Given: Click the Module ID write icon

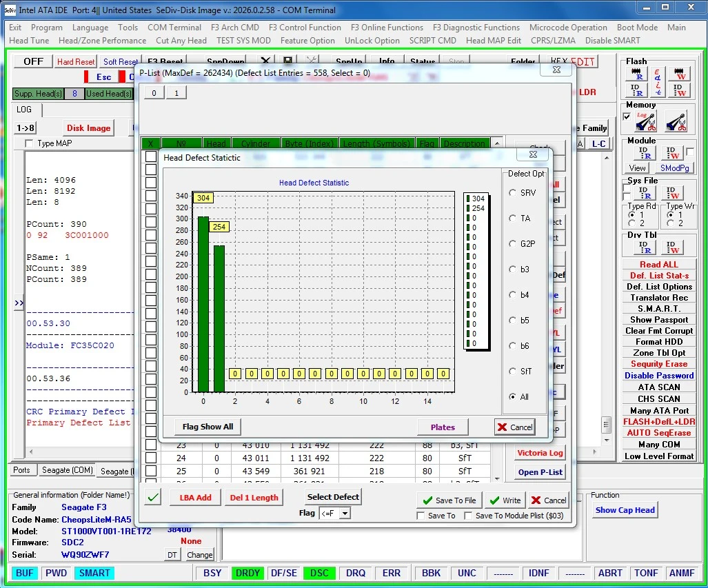Looking at the screenshot, I should pos(672,153).
